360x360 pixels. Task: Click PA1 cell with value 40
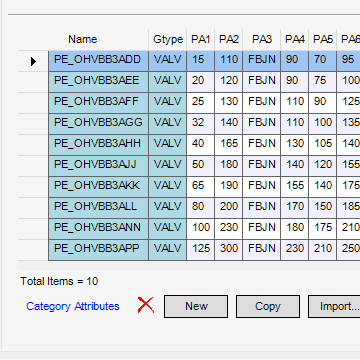point(201,145)
